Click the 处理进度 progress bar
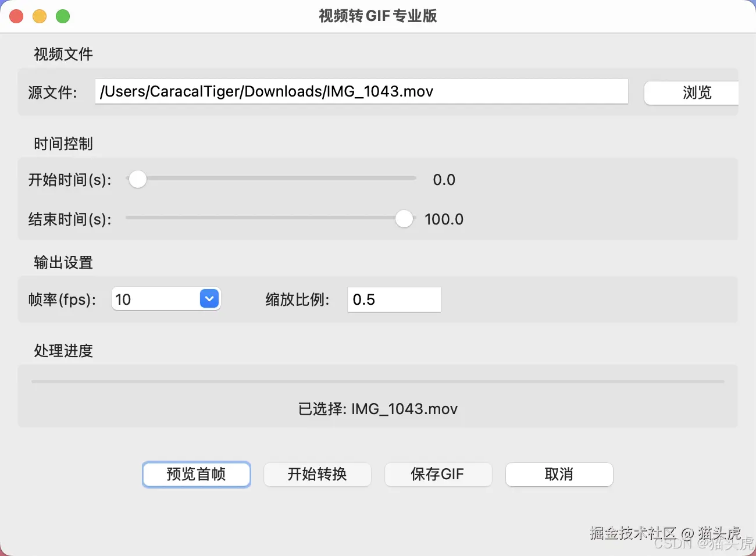The height and width of the screenshot is (556, 756). pyautogui.click(x=378, y=381)
